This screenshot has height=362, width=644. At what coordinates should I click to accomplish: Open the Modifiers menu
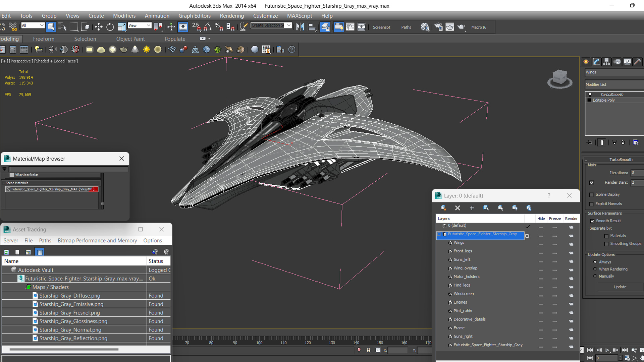pyautogui.click(x=124, y=16)
